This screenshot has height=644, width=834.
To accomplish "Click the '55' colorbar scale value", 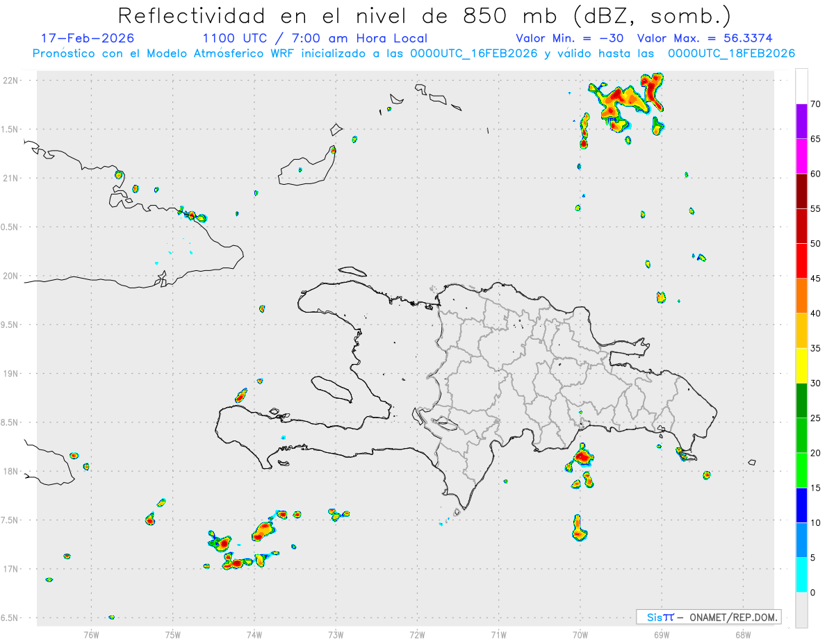I will pyautogui.click(x=816, y=208).
